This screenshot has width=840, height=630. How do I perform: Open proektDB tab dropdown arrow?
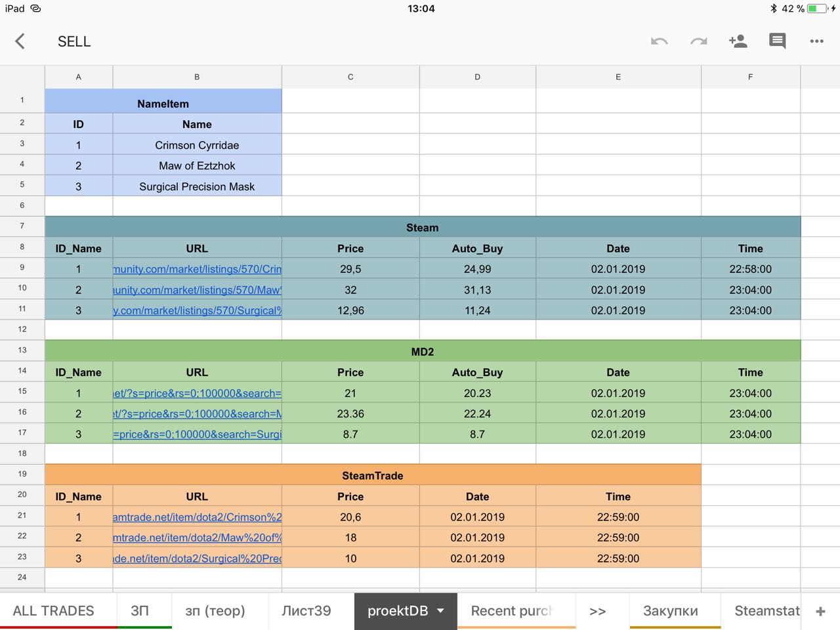440,611
